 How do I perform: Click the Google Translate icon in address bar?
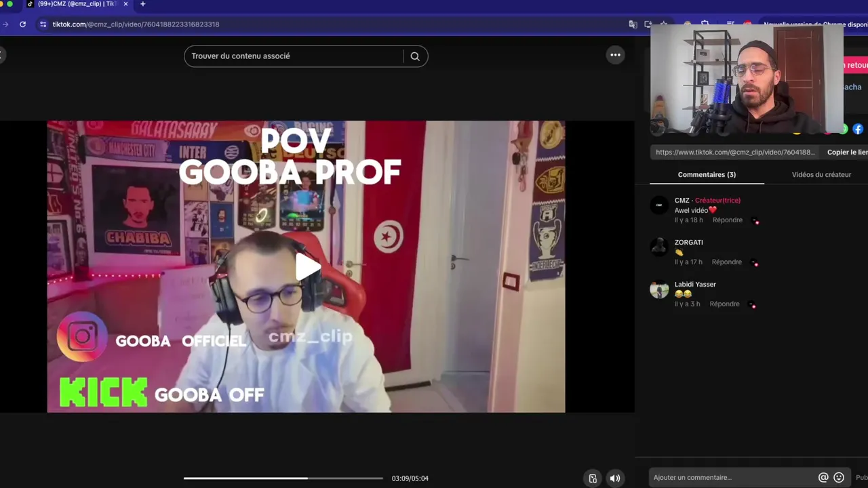point(633,24)
